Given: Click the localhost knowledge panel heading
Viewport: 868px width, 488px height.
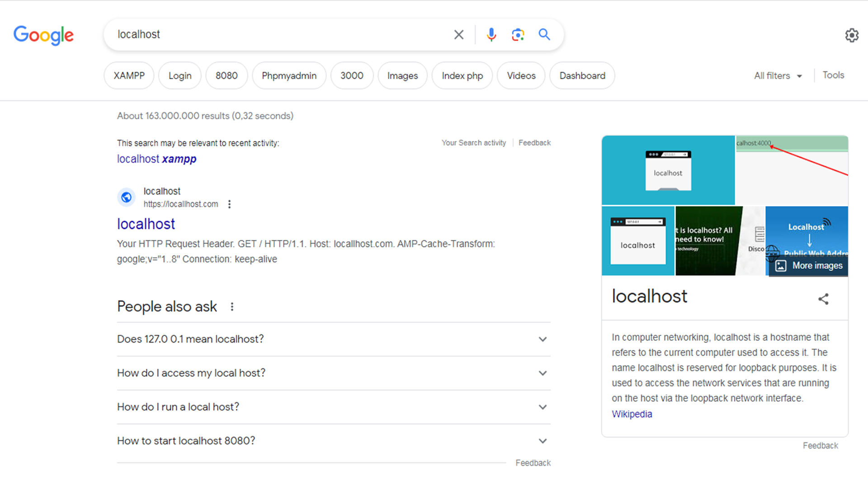Looking at the screenshot, I should click(649, 297).
